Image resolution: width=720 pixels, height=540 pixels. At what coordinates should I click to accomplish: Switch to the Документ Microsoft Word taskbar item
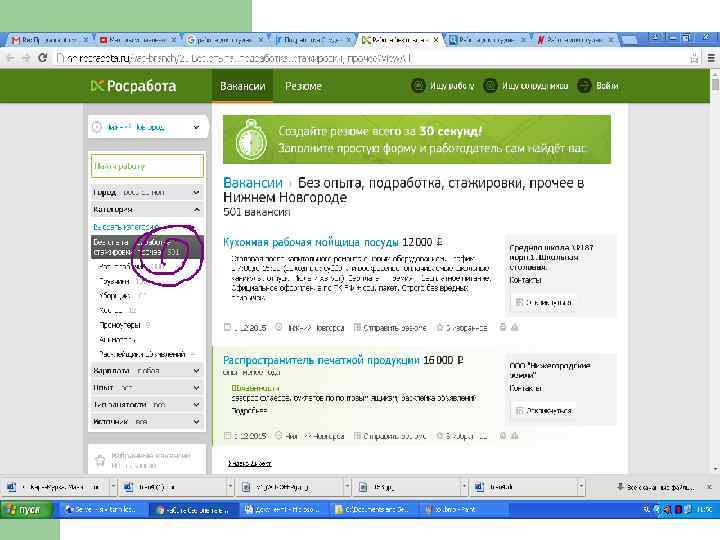pos(285,509)
